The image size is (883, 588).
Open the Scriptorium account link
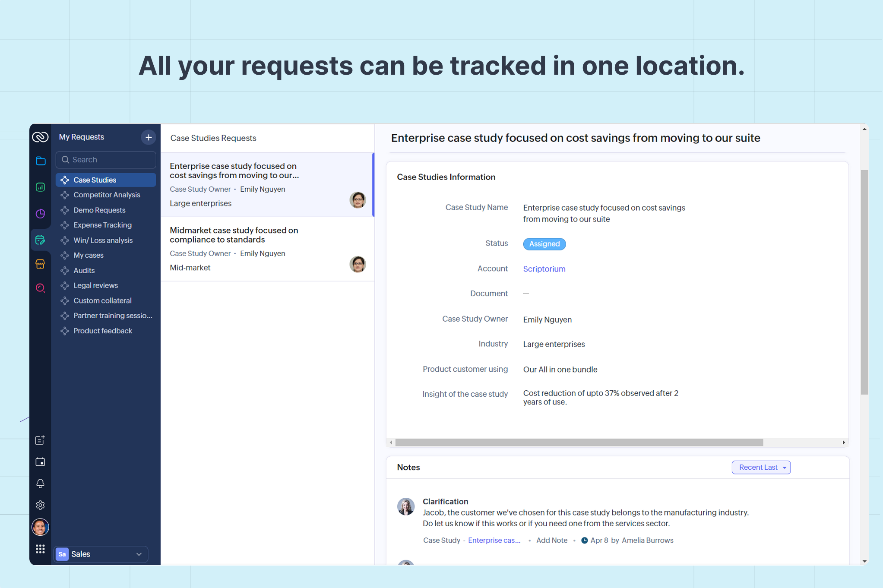(544, 269)
